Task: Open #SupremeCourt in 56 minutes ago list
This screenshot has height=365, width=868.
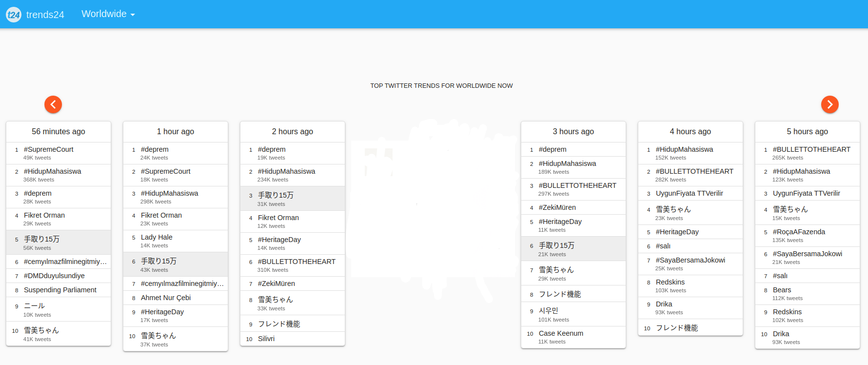Action: coord(49,149)
